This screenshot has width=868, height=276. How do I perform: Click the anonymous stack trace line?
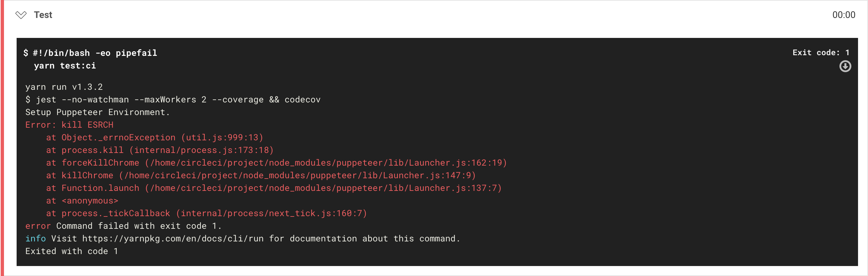82,201
